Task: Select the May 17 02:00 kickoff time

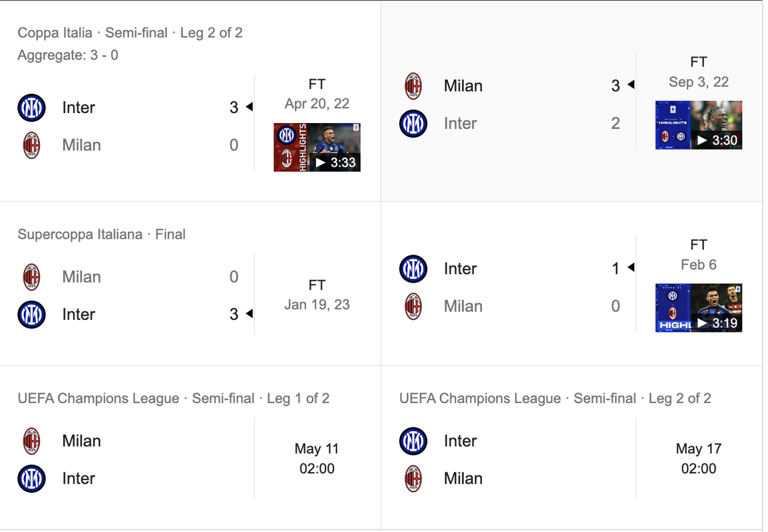Action: (x=698, y=459)
